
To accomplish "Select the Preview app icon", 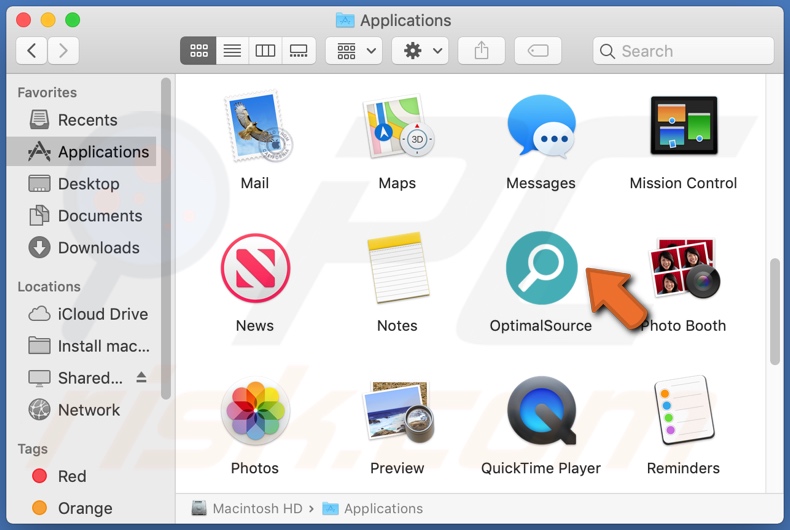I will click(x=398, y=412).
